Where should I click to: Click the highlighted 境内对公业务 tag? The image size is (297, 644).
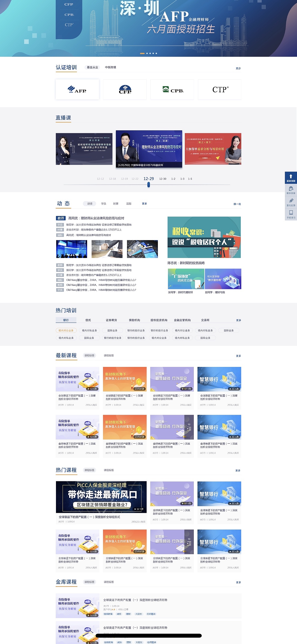pos(66,330)
